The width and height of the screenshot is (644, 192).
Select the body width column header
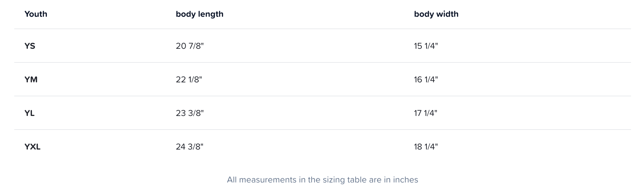436,14
